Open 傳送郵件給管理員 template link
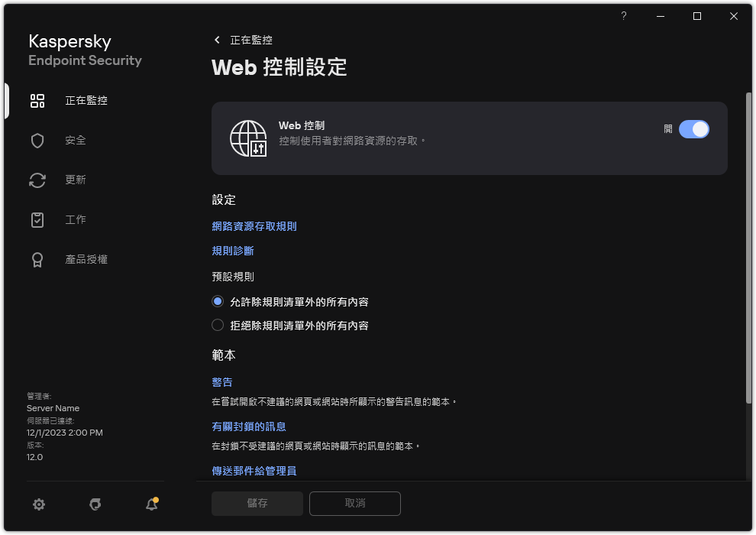The height and width of the screenshot is (535, 756). (254, 471)
